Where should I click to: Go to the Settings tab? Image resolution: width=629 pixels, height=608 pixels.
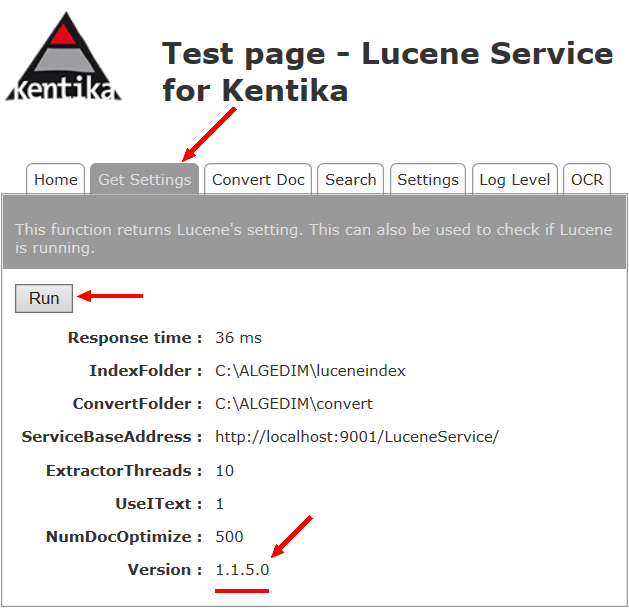(428, 179)
